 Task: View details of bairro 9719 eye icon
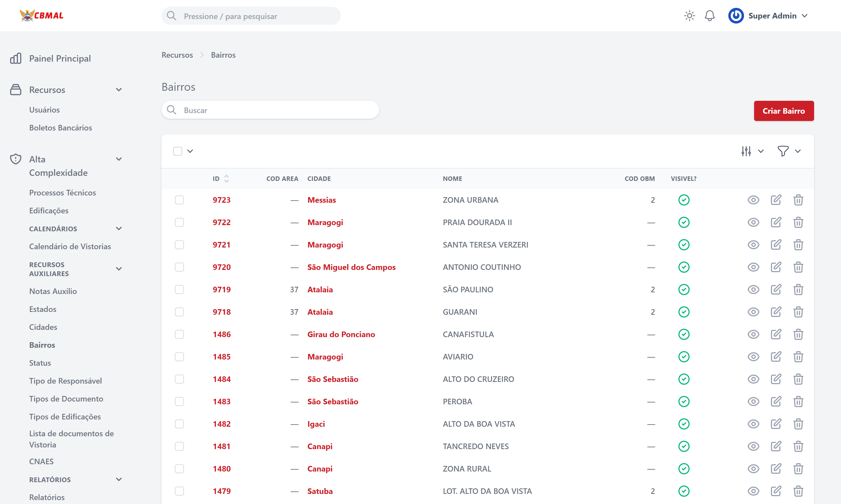coord(753,290)
